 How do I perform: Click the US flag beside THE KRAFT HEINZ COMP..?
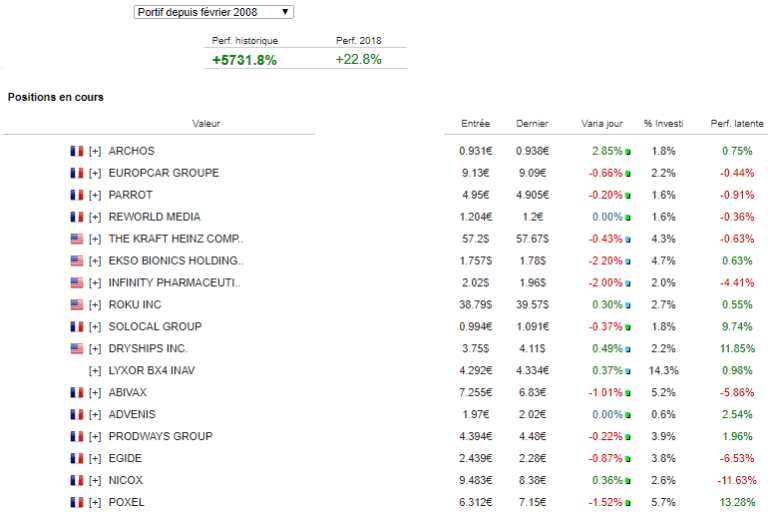[76, 239]
